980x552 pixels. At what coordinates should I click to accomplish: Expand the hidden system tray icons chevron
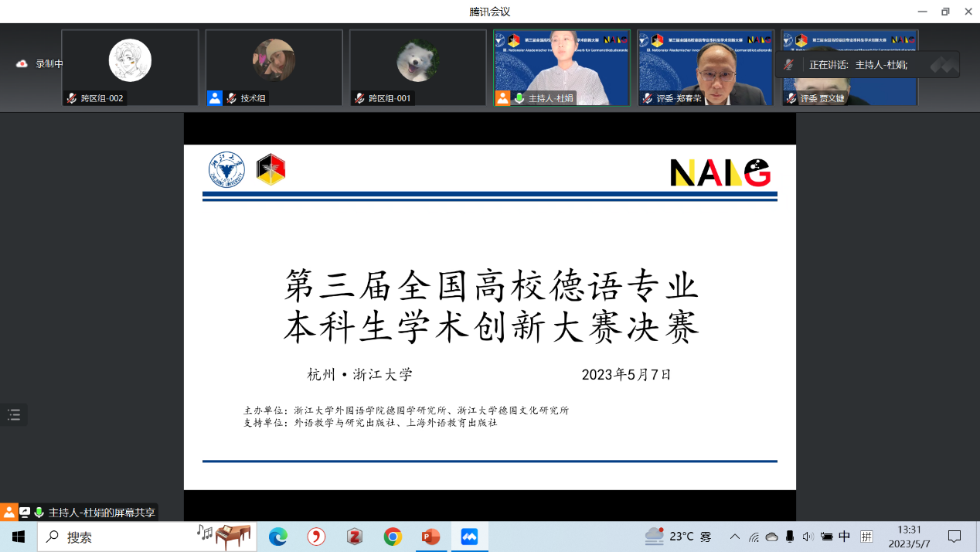tap(734, 537)
